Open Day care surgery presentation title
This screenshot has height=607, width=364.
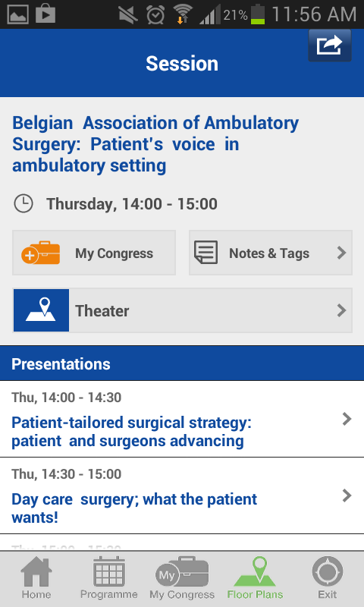pos(134,508)
